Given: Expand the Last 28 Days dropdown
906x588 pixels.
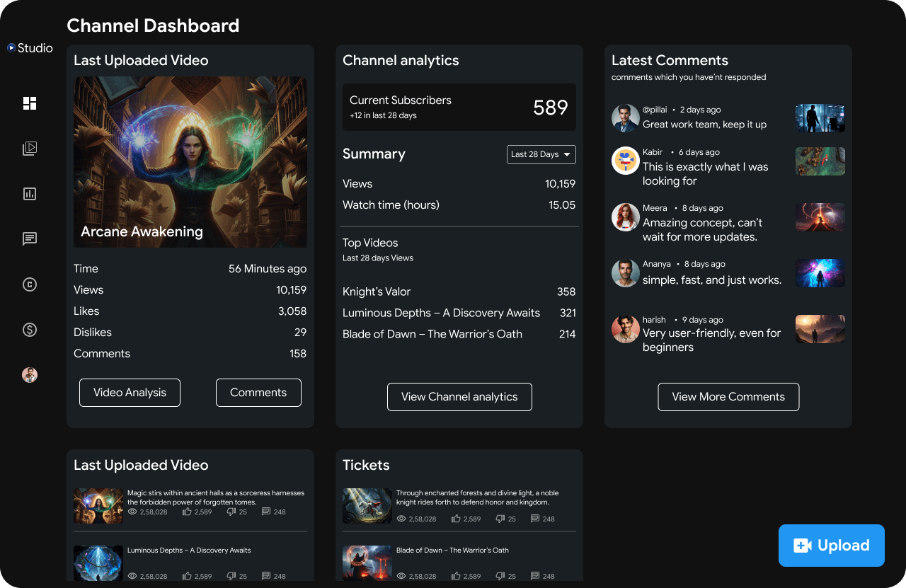Looking at the screenshot, I should tap(541, 154).
